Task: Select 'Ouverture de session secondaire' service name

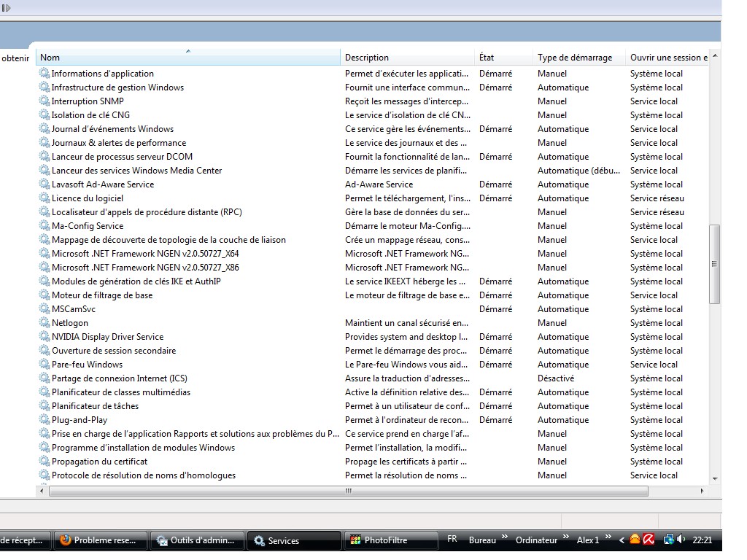Action: pyautogui.click(x=114, y=351)
